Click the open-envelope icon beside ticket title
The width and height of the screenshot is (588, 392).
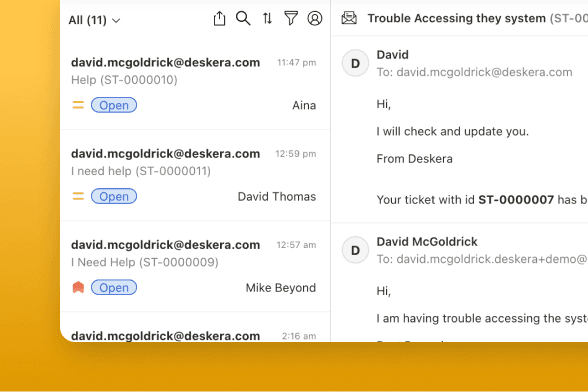tap(349, 18)
